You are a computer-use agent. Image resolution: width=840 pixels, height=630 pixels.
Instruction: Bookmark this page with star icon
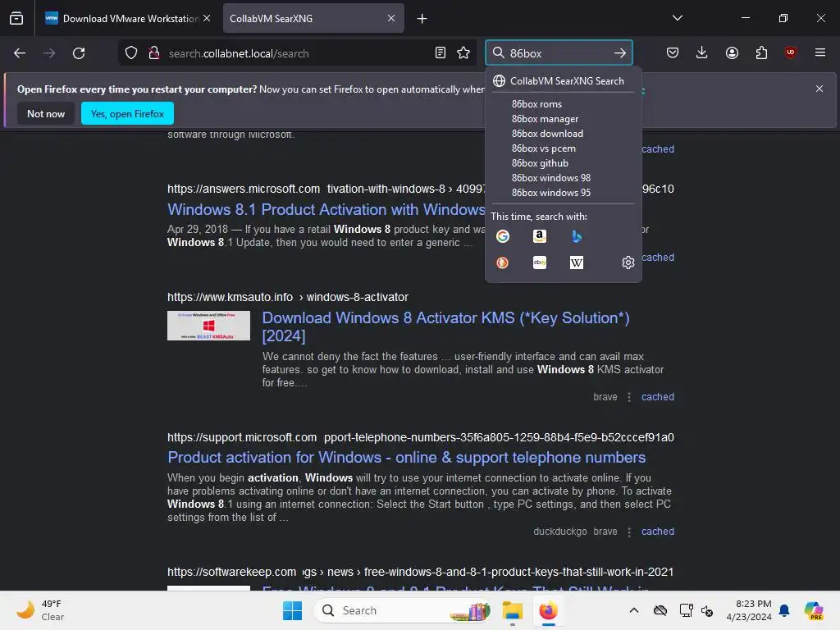(463, 53)
